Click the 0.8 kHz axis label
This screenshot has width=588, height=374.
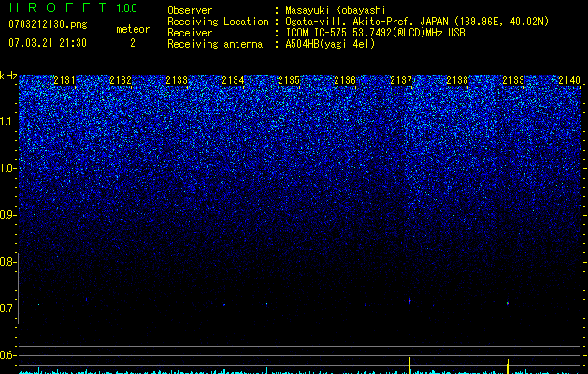click(7, 262)
